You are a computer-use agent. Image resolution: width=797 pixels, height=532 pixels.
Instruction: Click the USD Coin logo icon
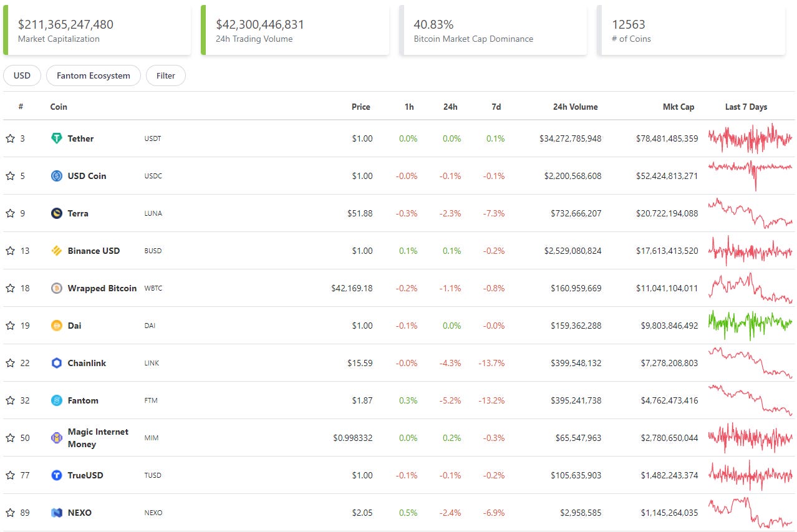[x=57, y=176]
